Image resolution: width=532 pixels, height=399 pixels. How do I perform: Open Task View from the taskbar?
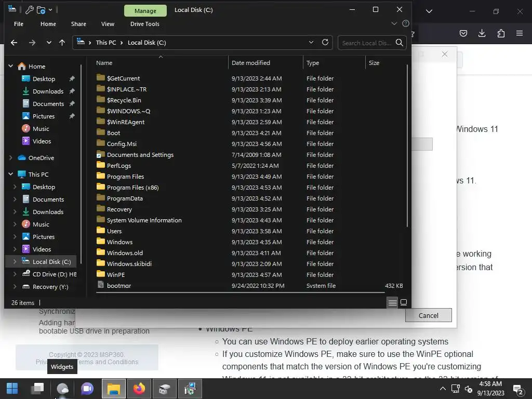click(x=37, y=389)
